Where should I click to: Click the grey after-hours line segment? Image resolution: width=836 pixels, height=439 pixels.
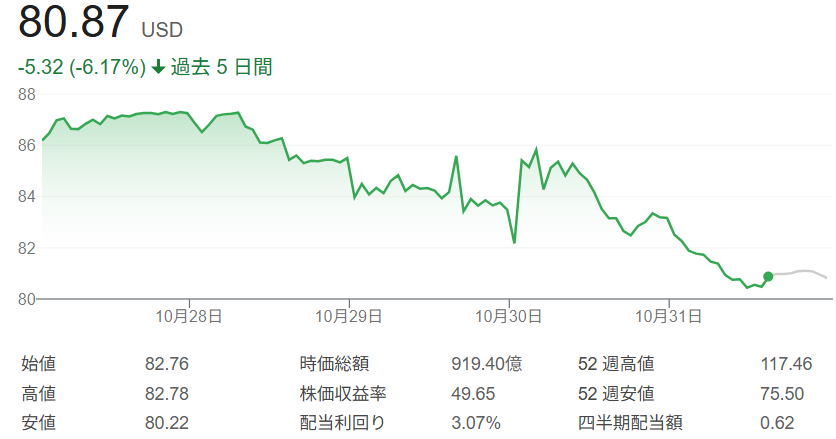click(x=800, y=272)
